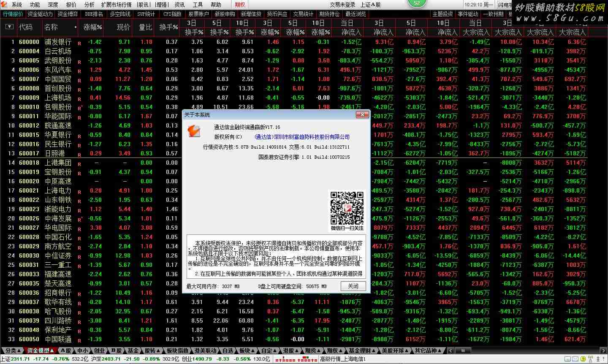Click the R marker in 招商银行 row
Image resolution: width=608 pixels, height=364 pixels.
pyautogui.click(x=79, y=294)
